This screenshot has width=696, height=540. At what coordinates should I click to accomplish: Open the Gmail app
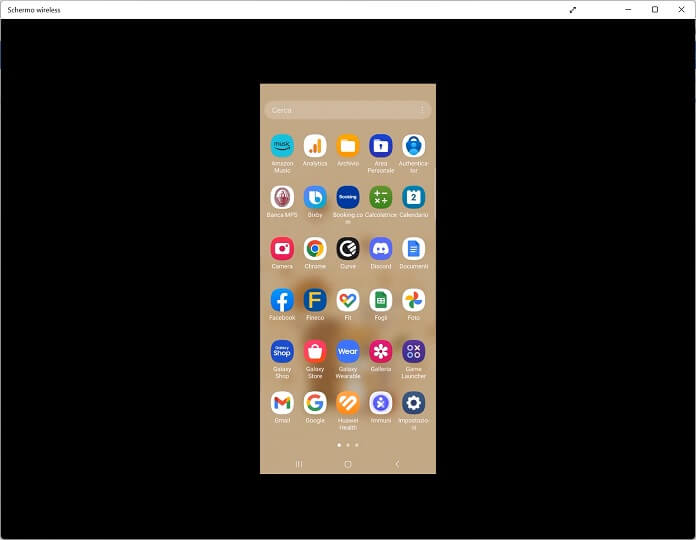click(282, 403)
